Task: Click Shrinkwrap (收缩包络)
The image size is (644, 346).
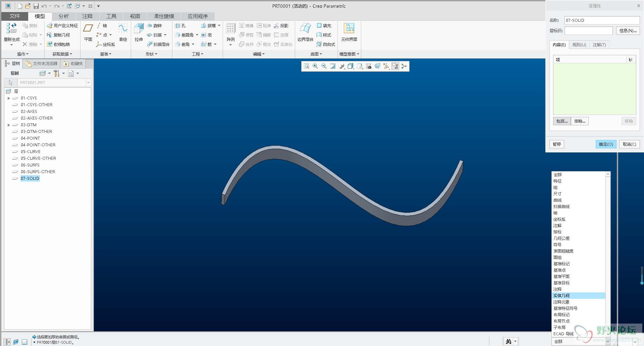Action: tap(59, 44)
